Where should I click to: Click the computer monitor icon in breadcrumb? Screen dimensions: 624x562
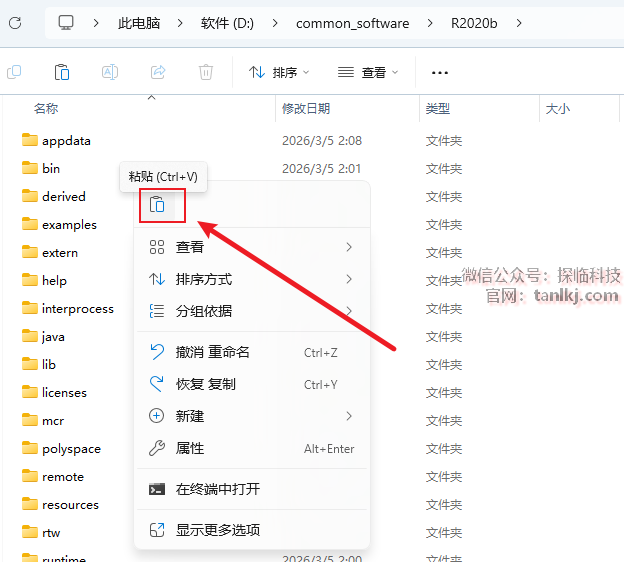click(x=66, y=23)
